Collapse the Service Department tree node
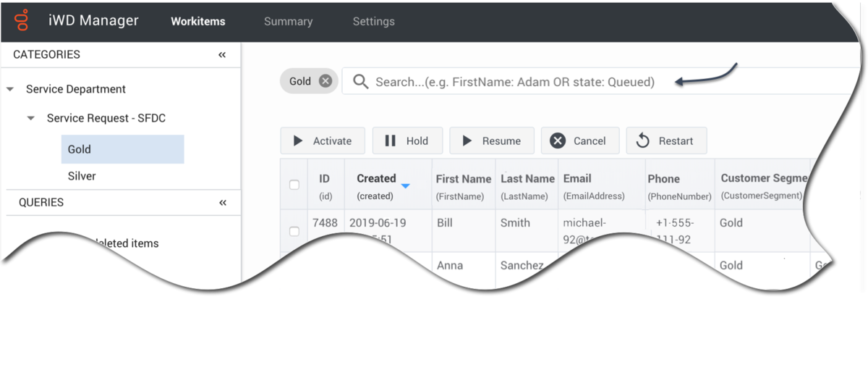The height and width of the screenshot is (373, 868). pyautogui.click(x=10, y=89)
